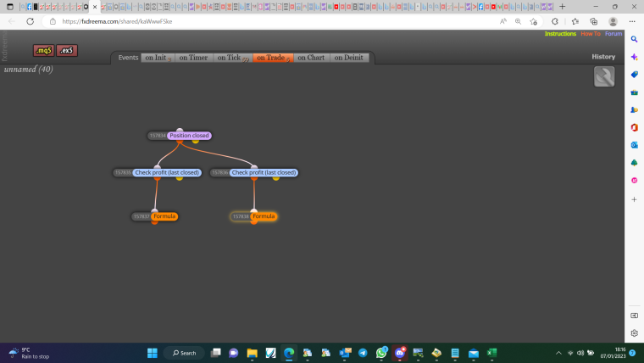This screenshot has width=644, height=363.
Task: Open the wrench settings icon
Action: tap(604, 76)
